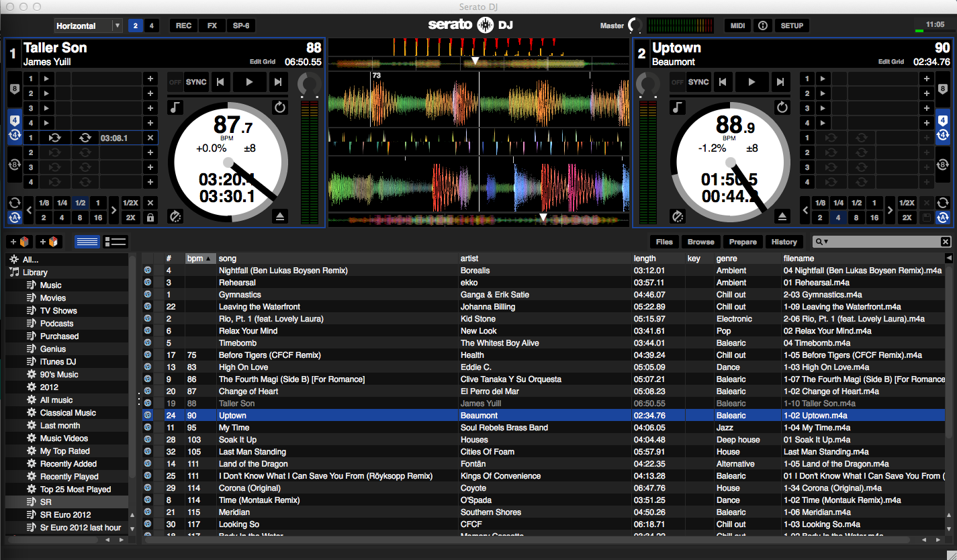Show the 8 saved loops view on deck 1

point(14,166)
